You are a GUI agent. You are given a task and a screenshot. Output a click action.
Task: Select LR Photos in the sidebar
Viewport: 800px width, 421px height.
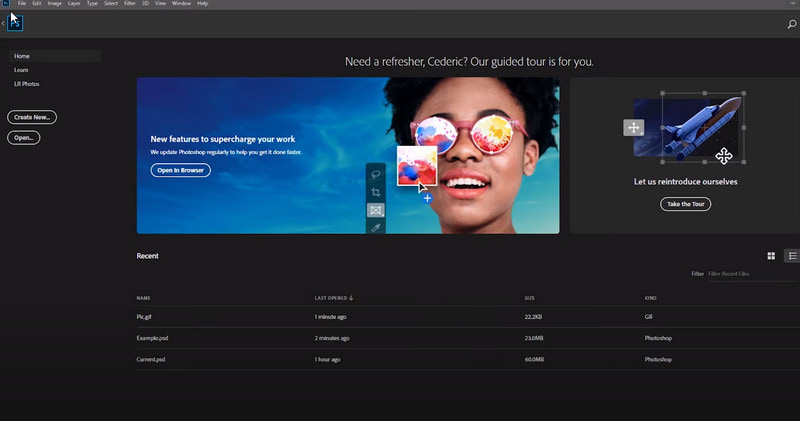tap(27, 84)
